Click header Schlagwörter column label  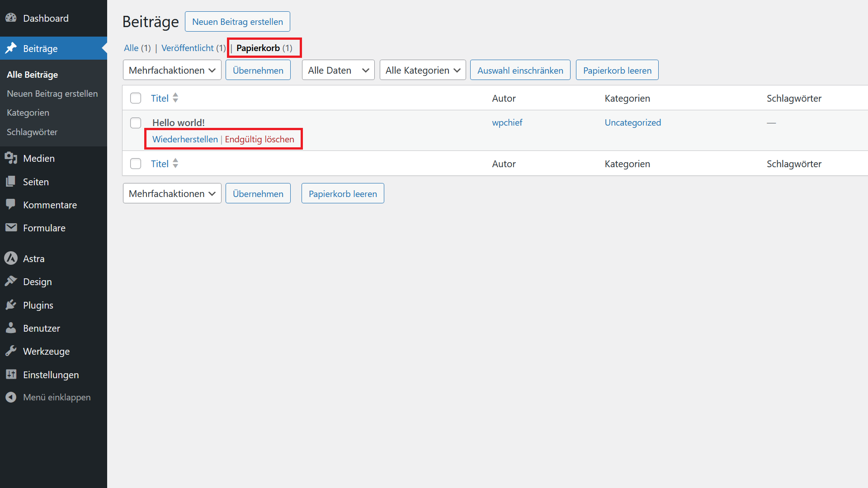click(x=794, y=98)
